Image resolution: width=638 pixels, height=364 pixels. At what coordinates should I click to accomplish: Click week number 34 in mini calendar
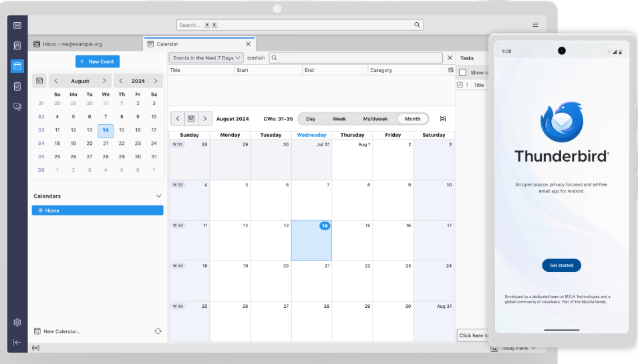(x=41, y=143)
